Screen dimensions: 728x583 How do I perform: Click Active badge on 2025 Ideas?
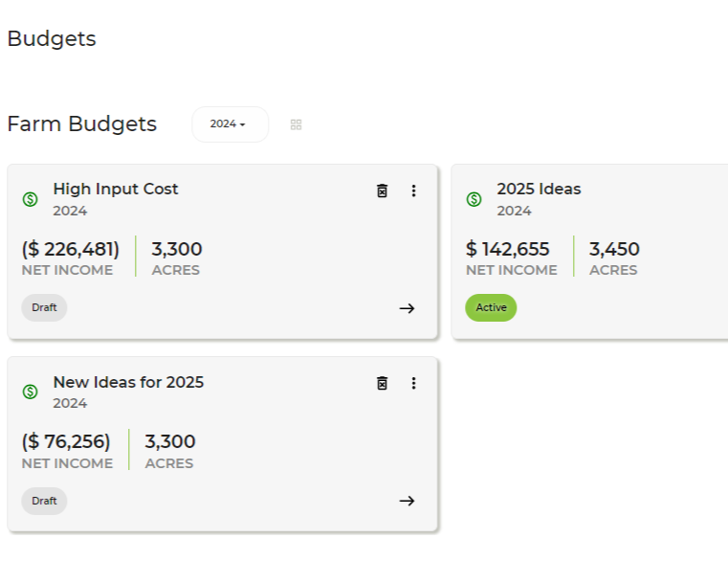coord(491,307)
